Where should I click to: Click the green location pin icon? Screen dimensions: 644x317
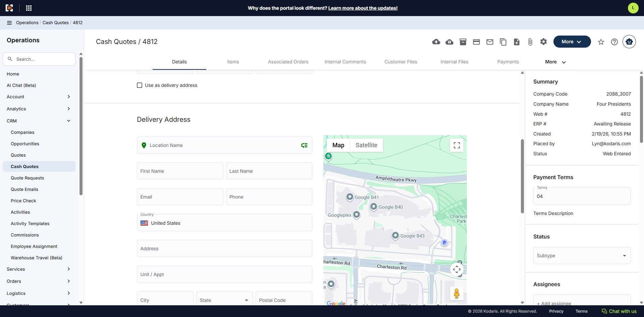click(144, 145)
